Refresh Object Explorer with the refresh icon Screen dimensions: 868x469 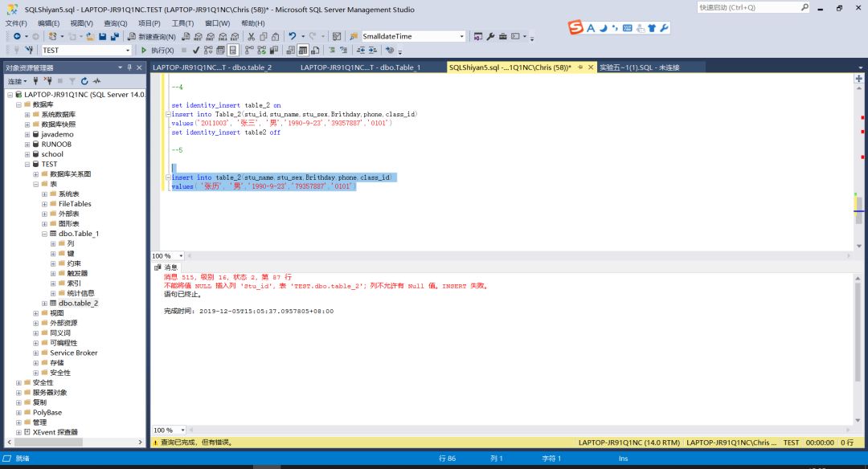click(x=84, y=81)
